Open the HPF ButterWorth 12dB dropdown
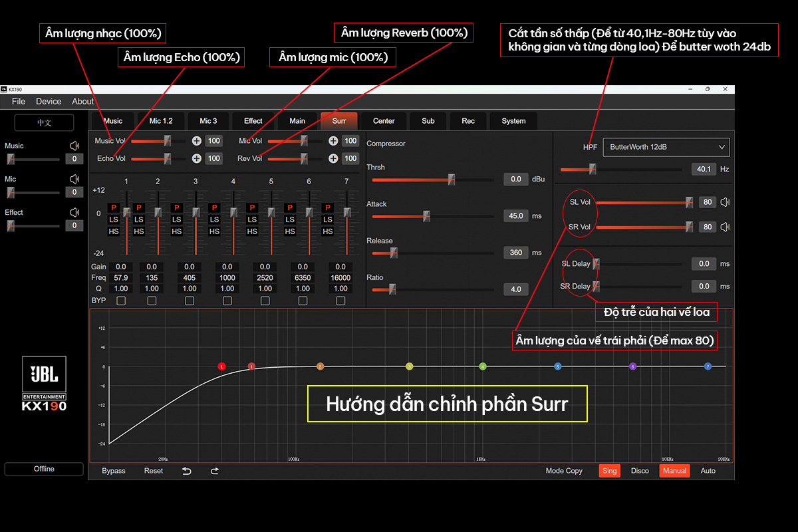Screen dimensions: 798x532 666,147
